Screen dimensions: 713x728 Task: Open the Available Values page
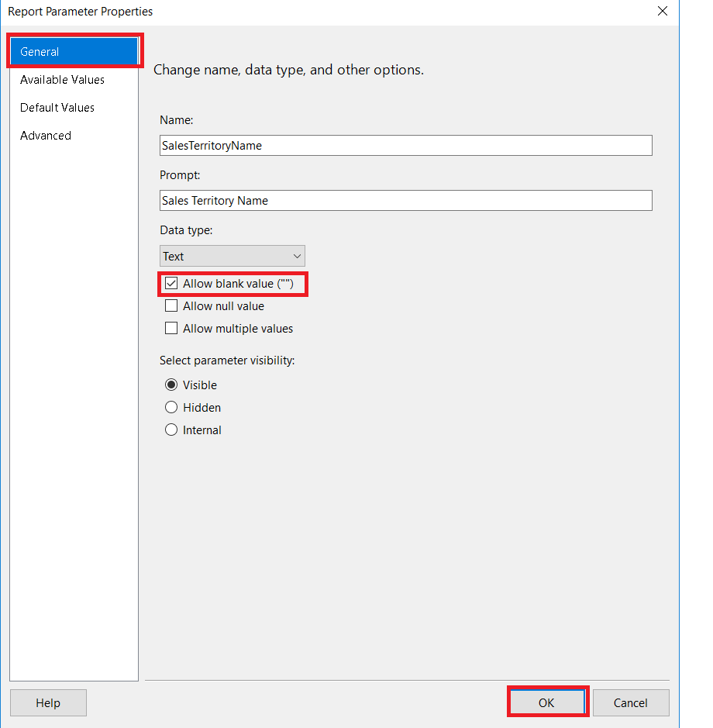coord(62,80)
